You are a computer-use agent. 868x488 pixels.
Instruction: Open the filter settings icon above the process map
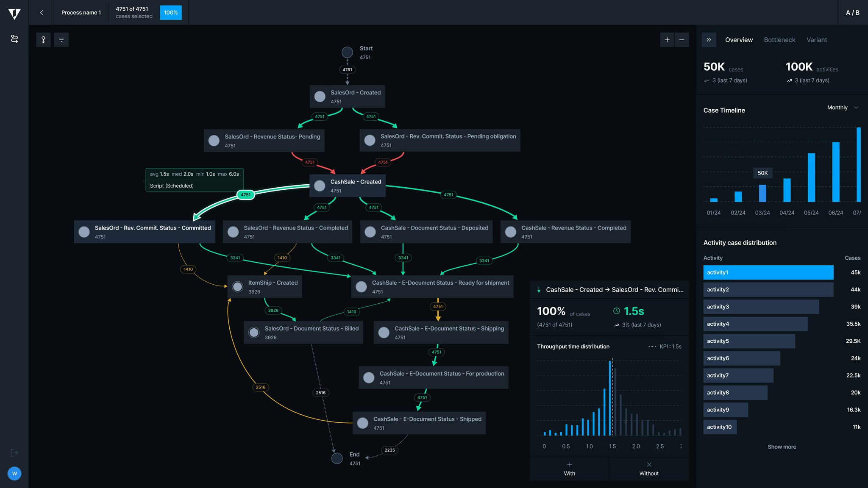tap(61, 39)
